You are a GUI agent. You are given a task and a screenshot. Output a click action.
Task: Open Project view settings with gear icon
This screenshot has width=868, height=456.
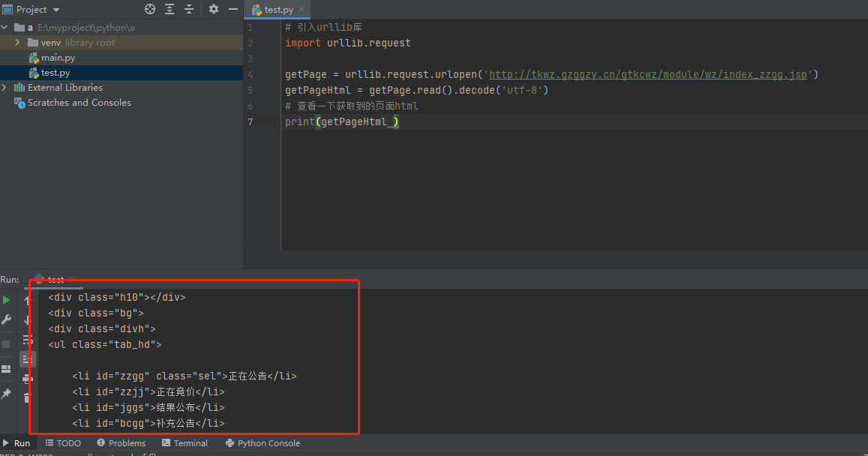(x=214, y=9)
